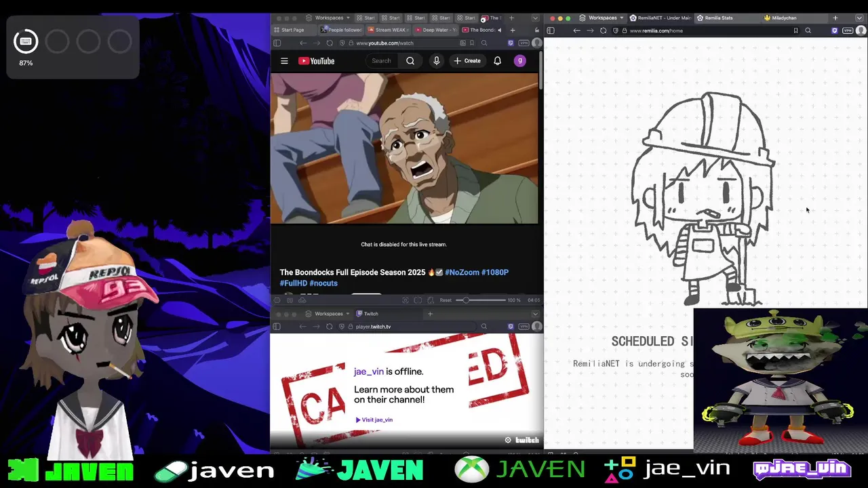Screen dimensions: 868x488
Task: Switch to the Start Page tab
Action: 294,30
